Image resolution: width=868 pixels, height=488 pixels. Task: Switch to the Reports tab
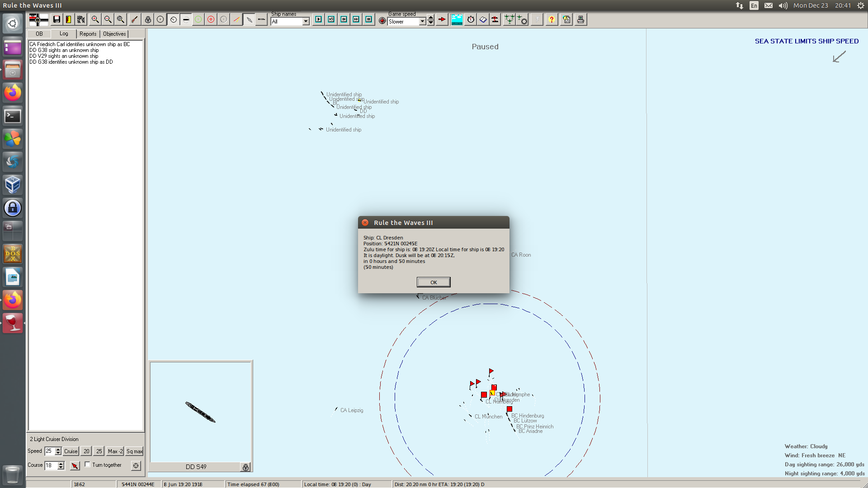point(88,34)
